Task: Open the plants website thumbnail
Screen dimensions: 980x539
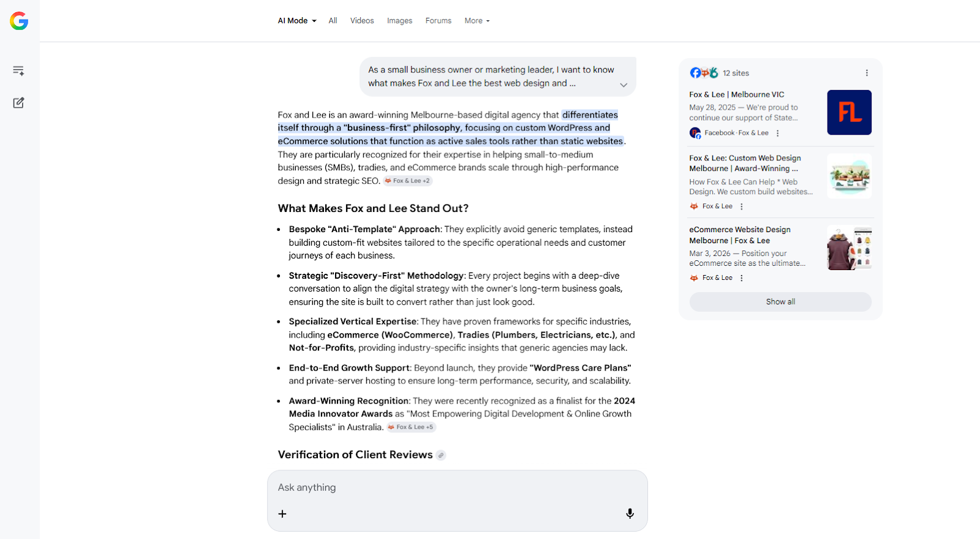Action: (x=849, y=176)
